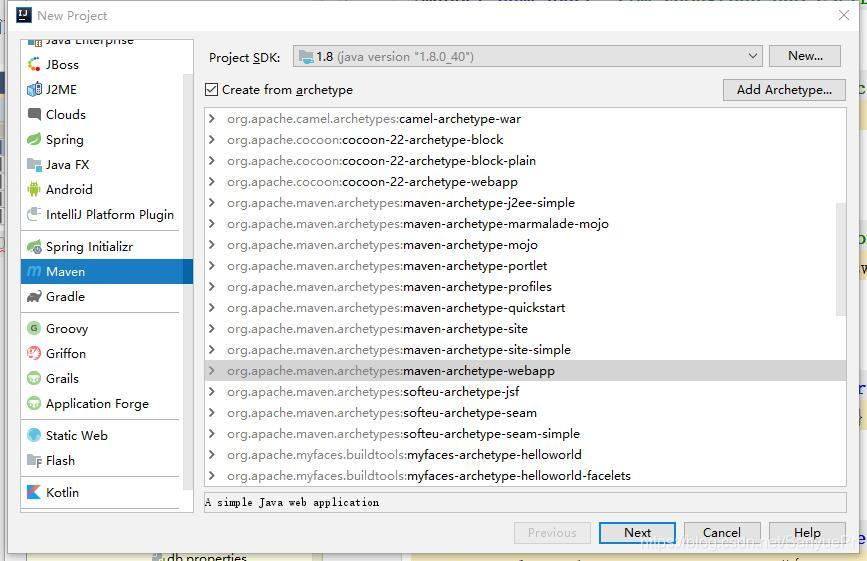The height and width of the screenshot is (561, 867).
Task: Click the SDK folder icon in dropdown
Action: (x=306, y=56)
